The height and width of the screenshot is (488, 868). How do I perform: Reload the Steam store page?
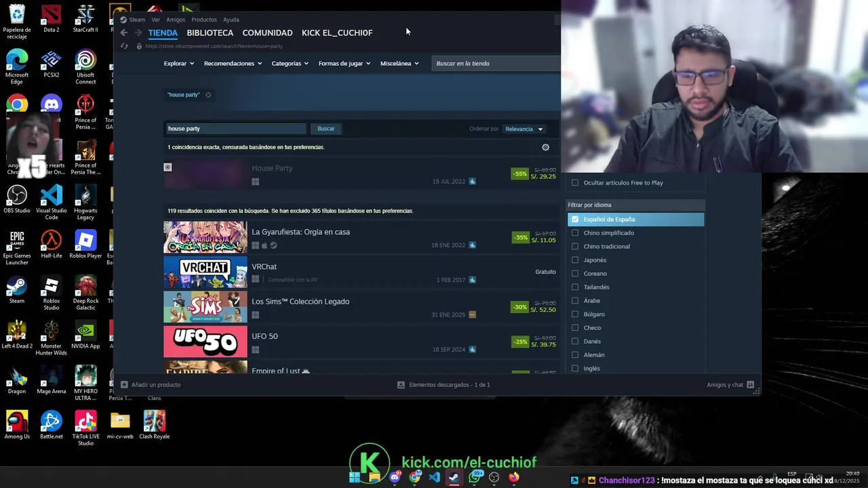[124, 46]
